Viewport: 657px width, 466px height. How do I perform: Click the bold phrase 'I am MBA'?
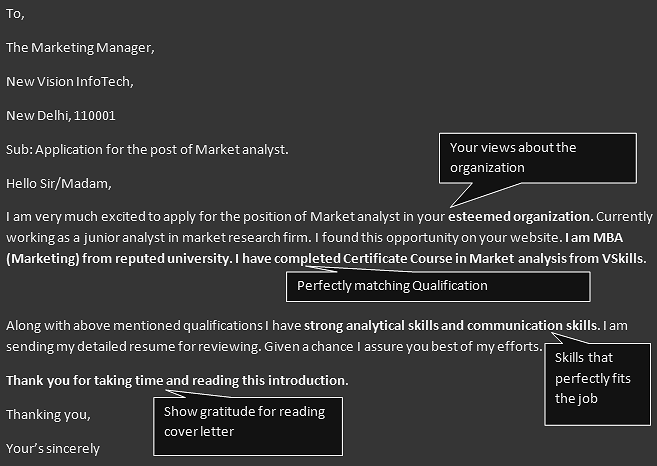coord(594,238)
